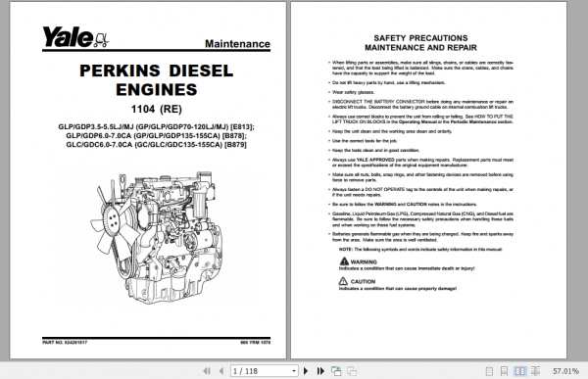
Task: Go to the previous page arrow
Action: (x=221, y=371)
